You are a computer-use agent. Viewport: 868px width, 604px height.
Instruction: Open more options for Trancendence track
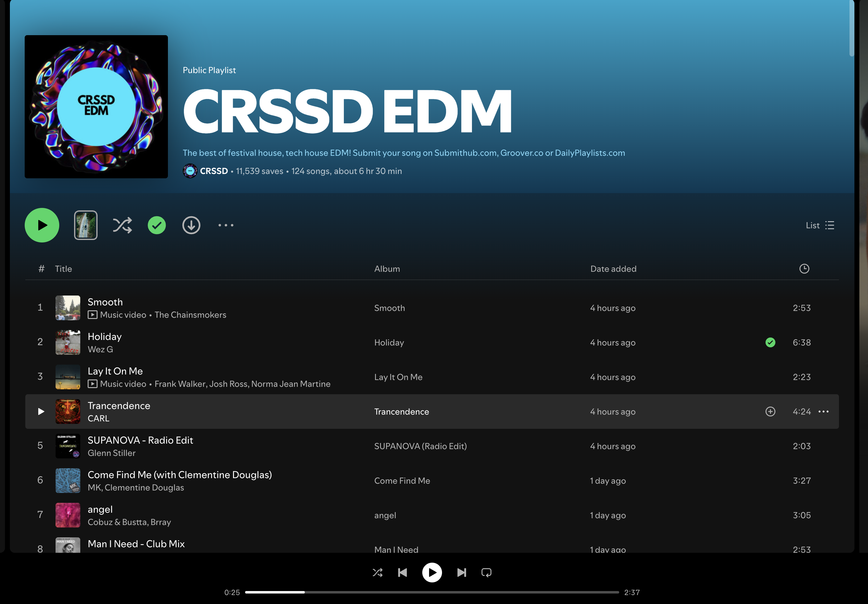pyautogui.click(x=823, y=411)
